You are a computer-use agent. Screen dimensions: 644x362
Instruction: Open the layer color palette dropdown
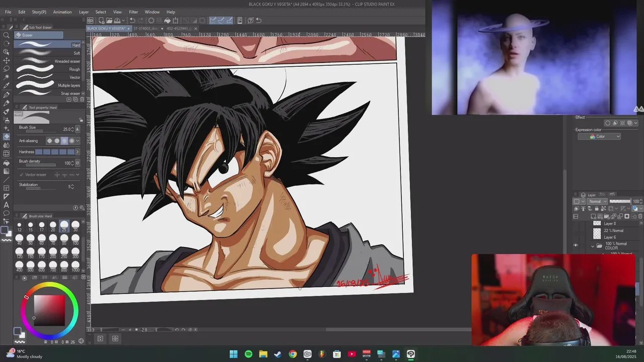[641, 209]
